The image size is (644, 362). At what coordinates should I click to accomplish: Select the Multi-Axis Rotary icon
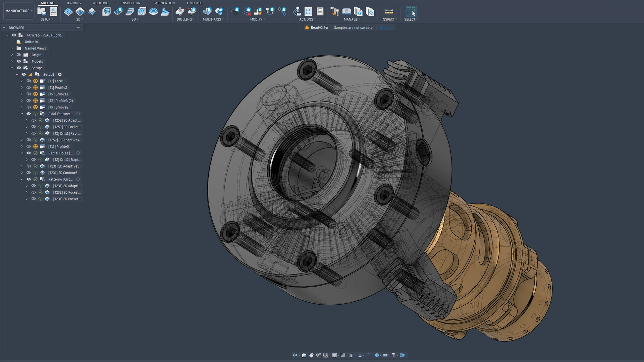(x=219, y=11)
